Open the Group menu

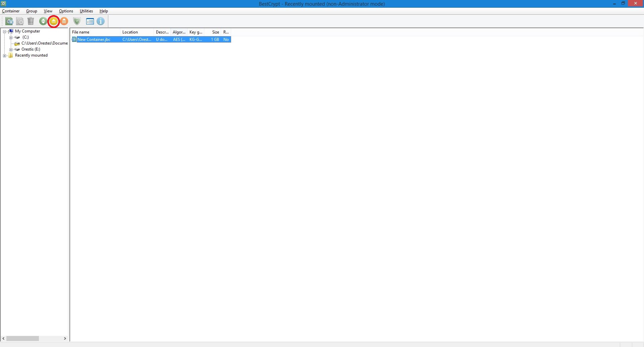tap(32, 11)
